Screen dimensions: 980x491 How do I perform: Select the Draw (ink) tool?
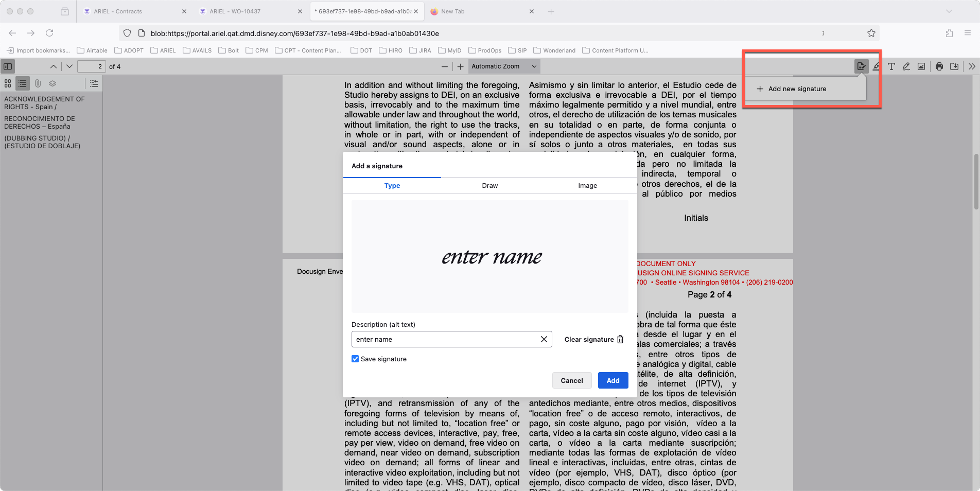pyautogui.click(x=906, y=66)
